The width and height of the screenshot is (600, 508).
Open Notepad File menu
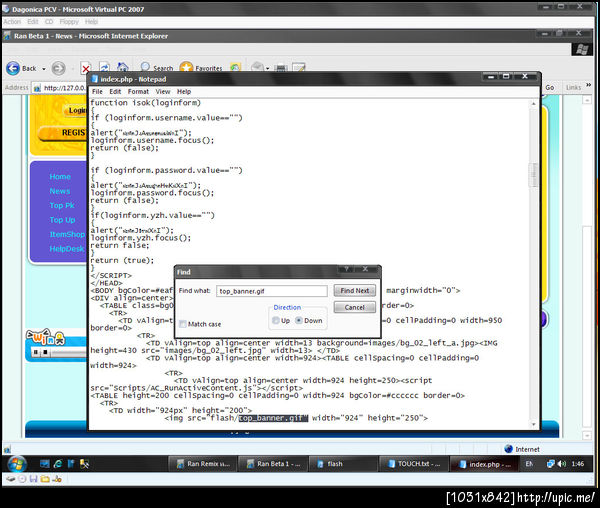[x=97, y=91]
